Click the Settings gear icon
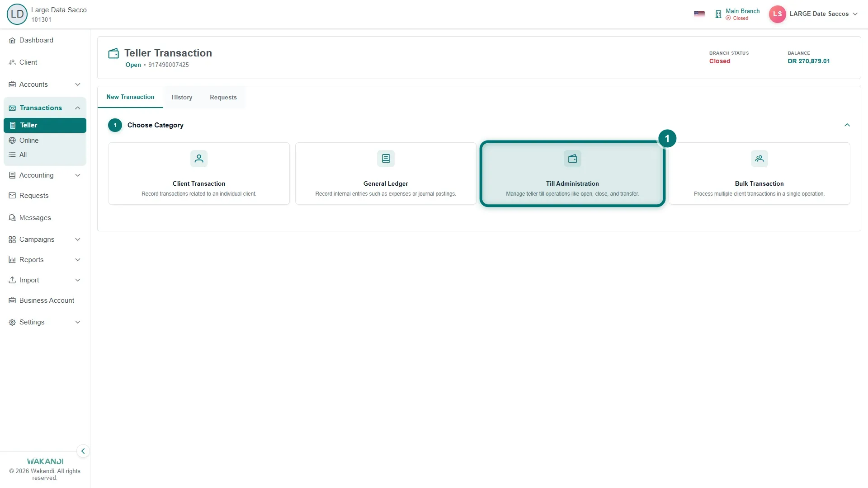Image resolution: width=868 pixels, height=488 pixels. [12, 322]
